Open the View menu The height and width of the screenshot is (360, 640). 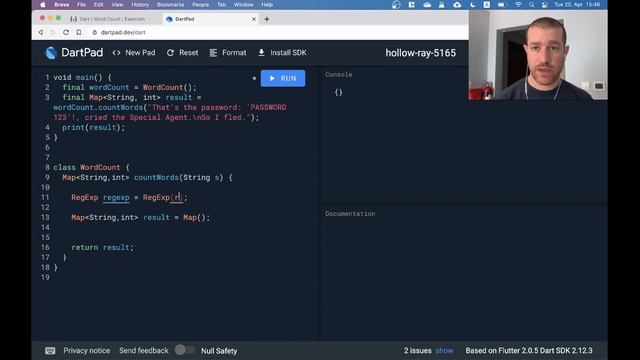point(117,4)
